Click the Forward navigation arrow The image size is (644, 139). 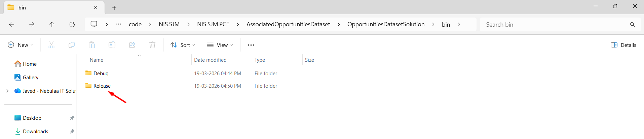(x=32, y=24)
